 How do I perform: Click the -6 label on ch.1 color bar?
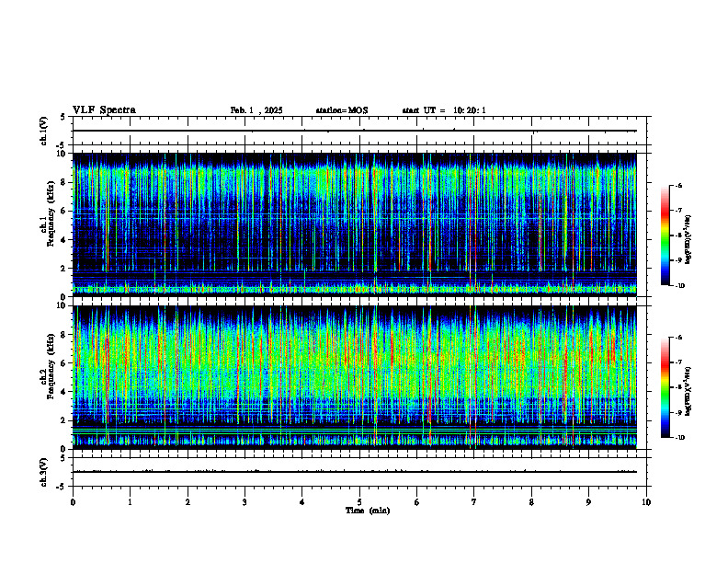pos(678,185)
